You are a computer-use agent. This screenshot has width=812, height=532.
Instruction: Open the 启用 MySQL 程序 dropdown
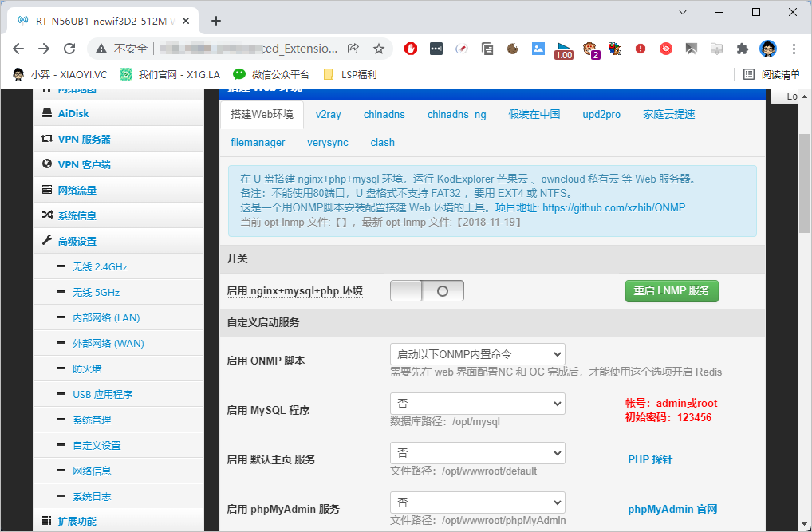pos(477,404)
